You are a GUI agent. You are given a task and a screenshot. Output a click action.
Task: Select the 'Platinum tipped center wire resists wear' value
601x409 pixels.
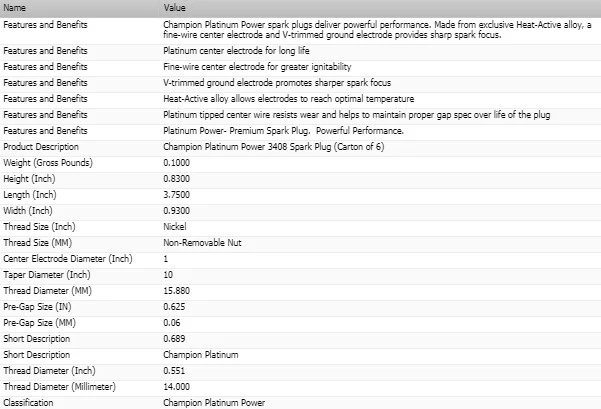356,115
